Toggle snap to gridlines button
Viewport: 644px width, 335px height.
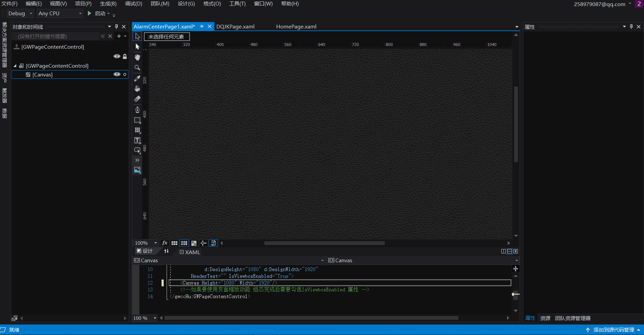click(184, 243)
